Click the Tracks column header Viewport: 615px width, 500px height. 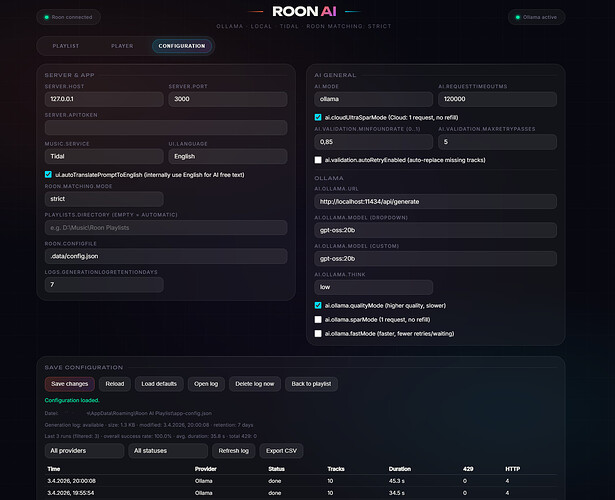(x=336, y=469)
